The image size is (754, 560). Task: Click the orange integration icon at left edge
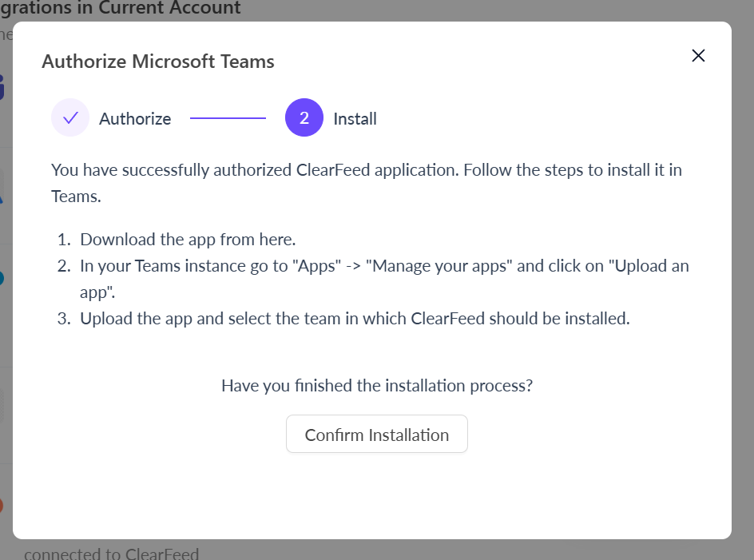(2, 505)
